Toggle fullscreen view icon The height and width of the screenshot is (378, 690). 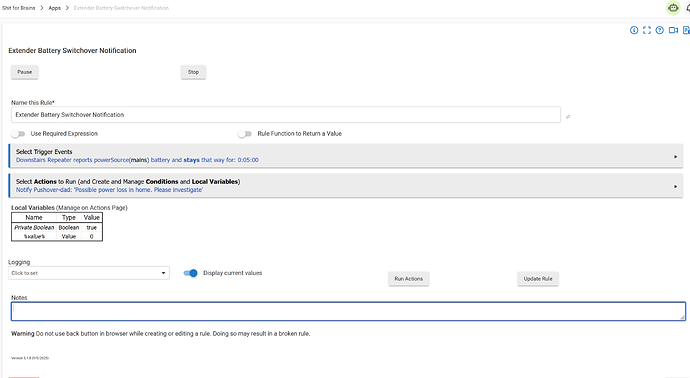pyautogui.click(x=647, y=30)
